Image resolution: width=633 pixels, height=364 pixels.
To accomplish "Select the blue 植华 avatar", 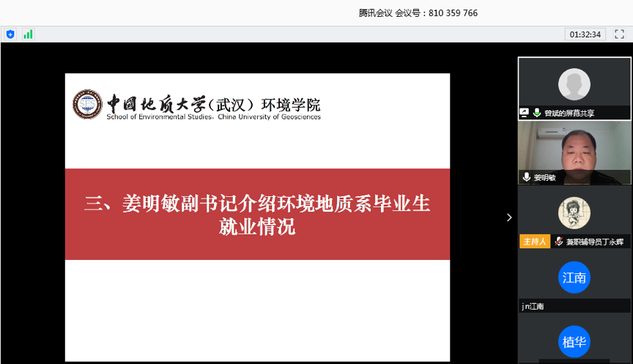I will pyautogui.click(x=574, y=341).
